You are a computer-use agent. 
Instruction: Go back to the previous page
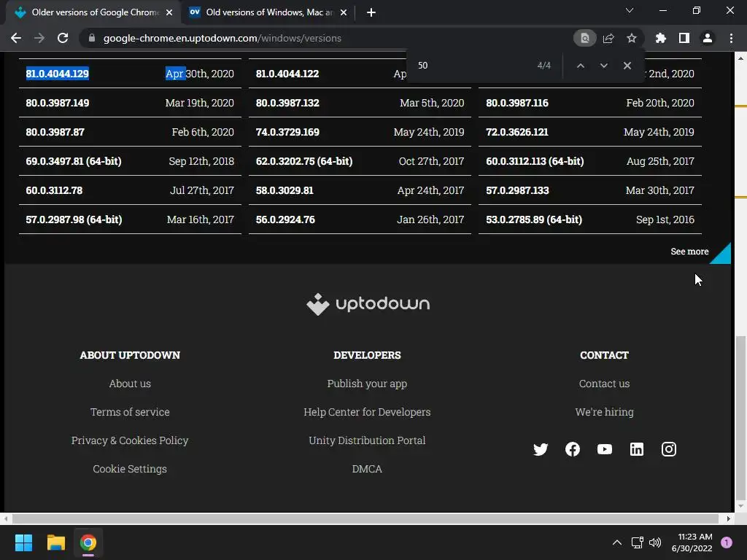click(16, 38)
